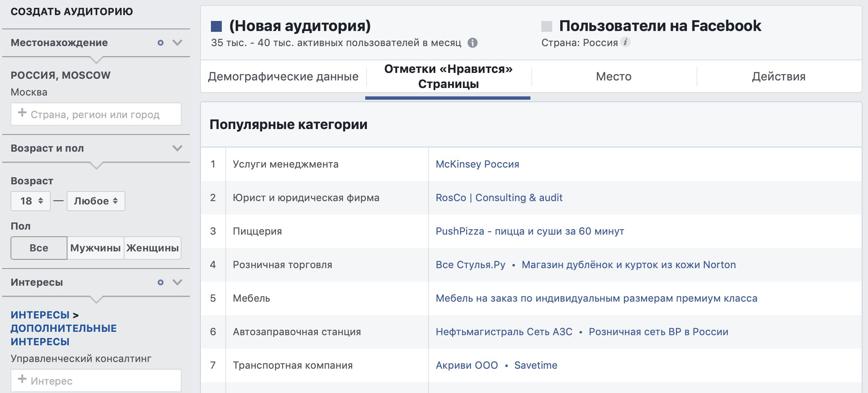Open Все Стулья.Ру page link

470,265
